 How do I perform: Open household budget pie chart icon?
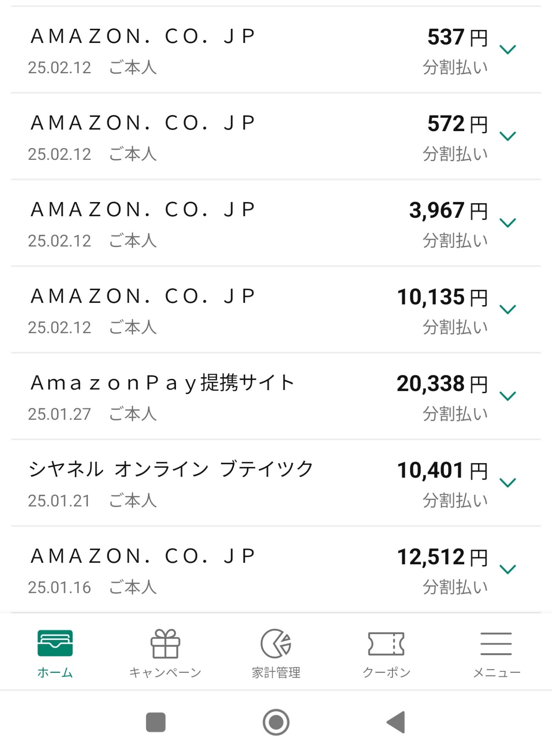(x=276, y=644)
